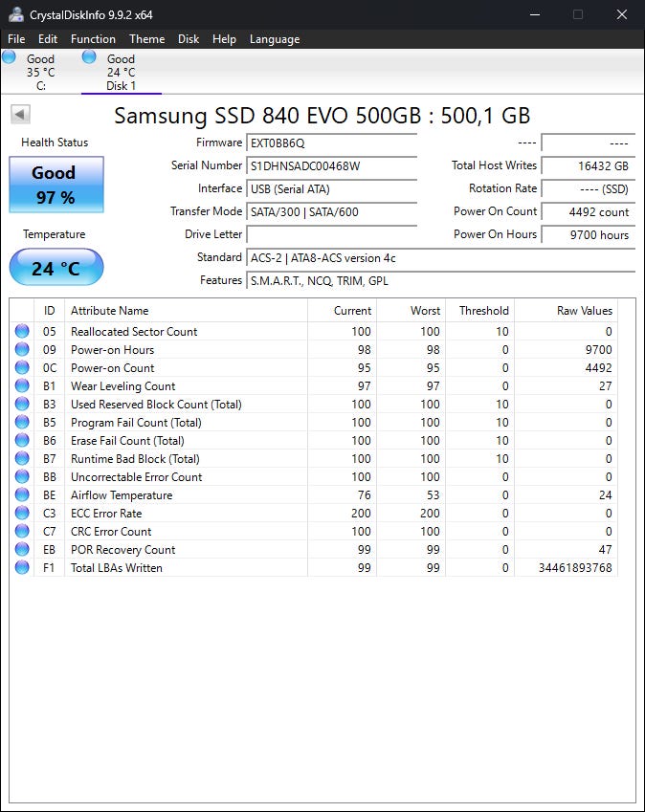Open the File menu
The height and width of the screenshot is (812, 645).
click(16, 39)
